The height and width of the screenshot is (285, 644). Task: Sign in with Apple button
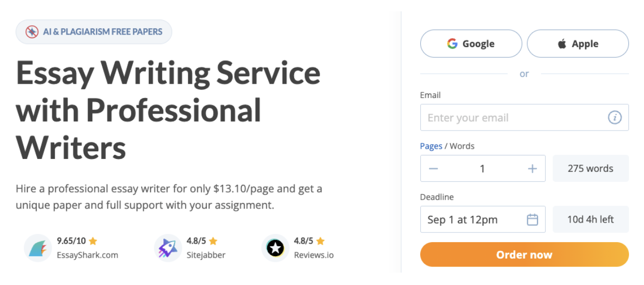578,44
